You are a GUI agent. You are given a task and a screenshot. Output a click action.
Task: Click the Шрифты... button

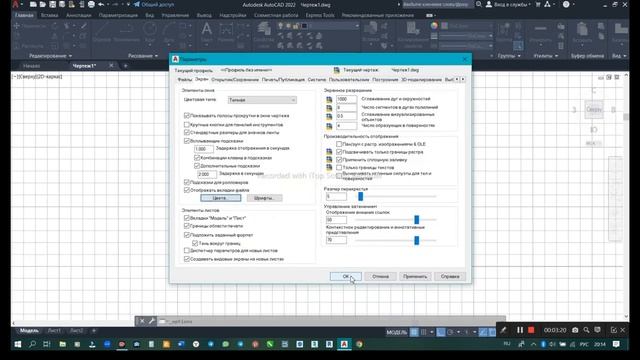pos(264,198)
